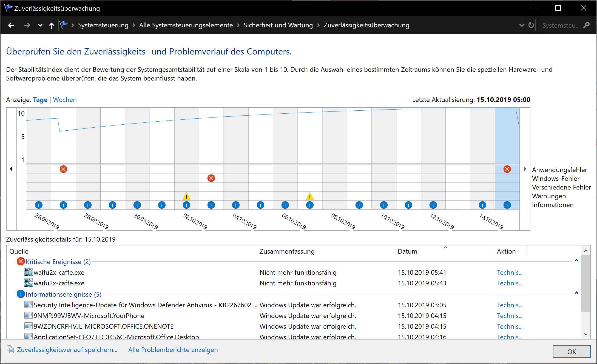Collapse the Informationsereignisse group

click(x=576, y=293)
